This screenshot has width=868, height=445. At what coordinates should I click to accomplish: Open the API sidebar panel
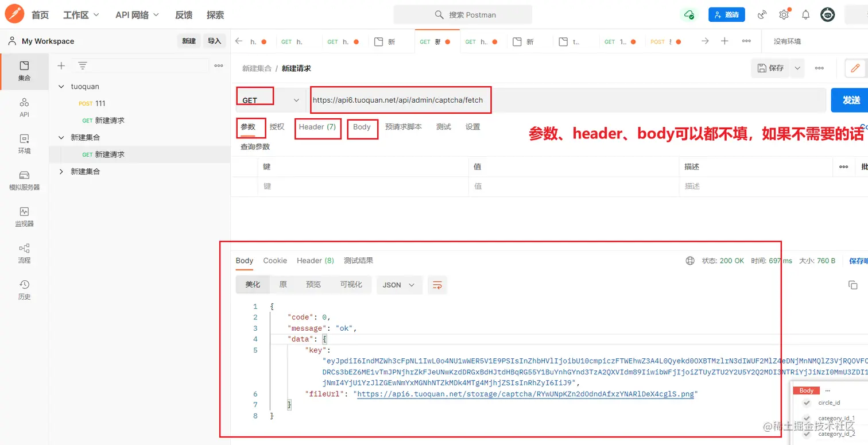[24, 107]
